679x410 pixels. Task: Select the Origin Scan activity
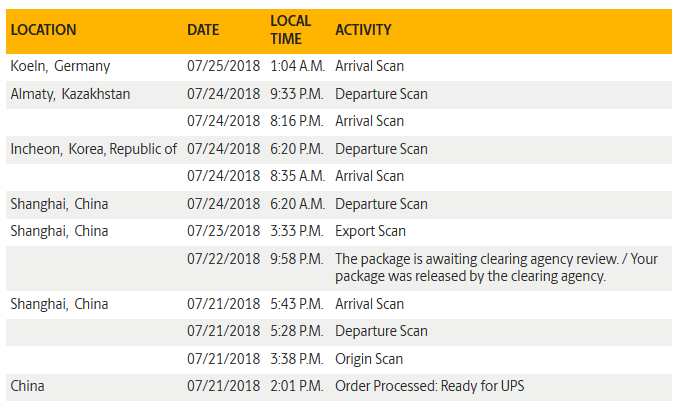click(x=370, y=358)
